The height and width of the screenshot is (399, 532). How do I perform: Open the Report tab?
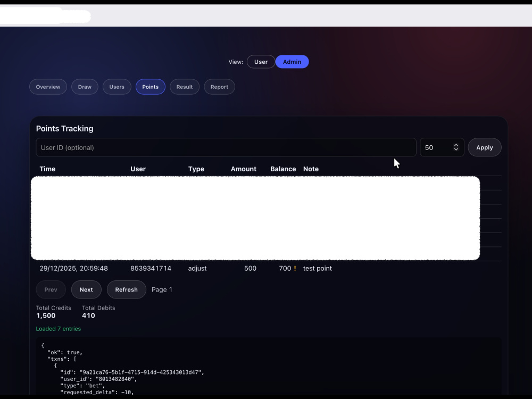pos(219,87)
